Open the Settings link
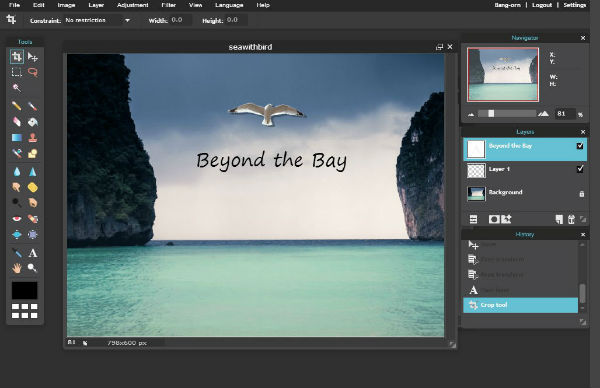The width and height of the screenshot is (600, 388). tap(574, 5)
